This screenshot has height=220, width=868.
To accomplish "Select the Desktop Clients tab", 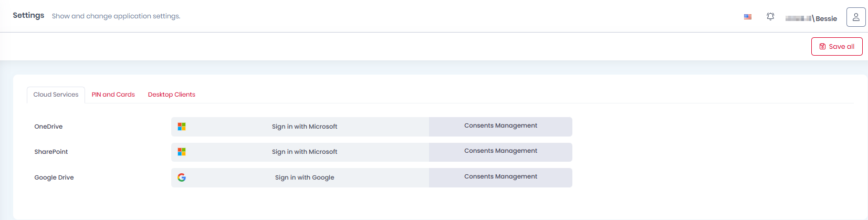I will click(172, 95).
